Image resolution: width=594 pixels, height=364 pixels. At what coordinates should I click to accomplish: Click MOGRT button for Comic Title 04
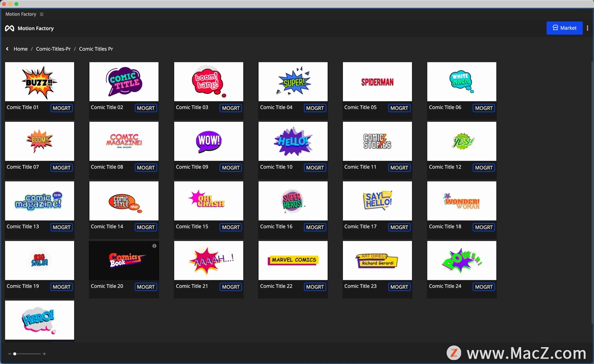(315, 108)
